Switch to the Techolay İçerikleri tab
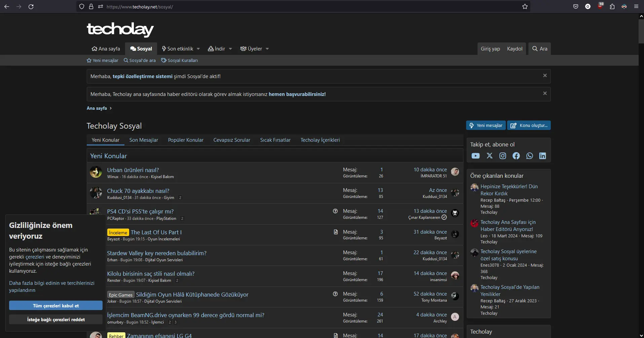 point(320,140)
